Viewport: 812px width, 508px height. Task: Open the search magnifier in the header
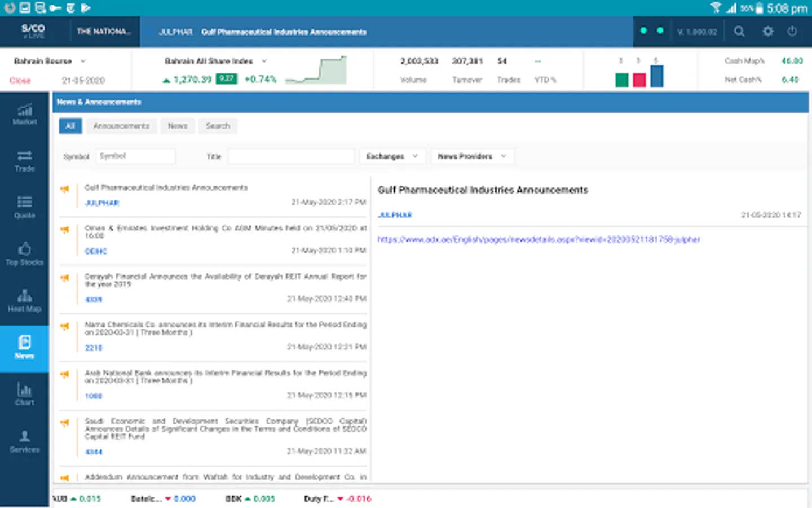click(x=739, y=32)
